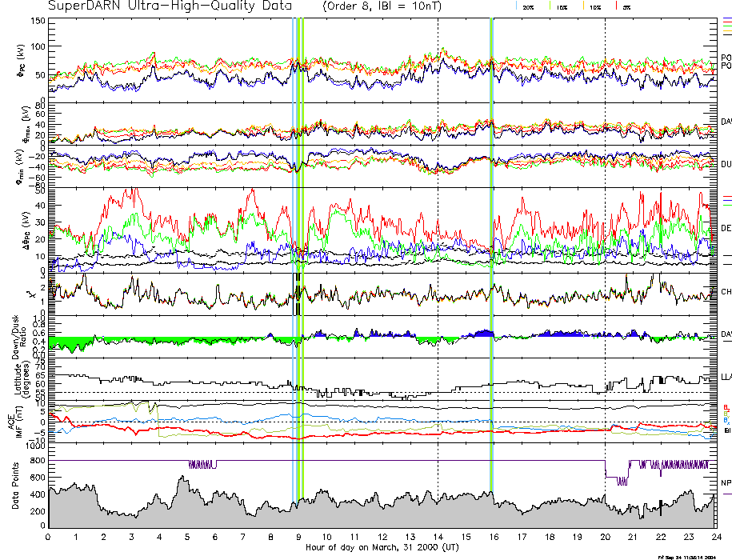The height and width of the screenshot is (560, 732).
Task: Click the '20%' legend label
Action: click(x=528, y=8)
